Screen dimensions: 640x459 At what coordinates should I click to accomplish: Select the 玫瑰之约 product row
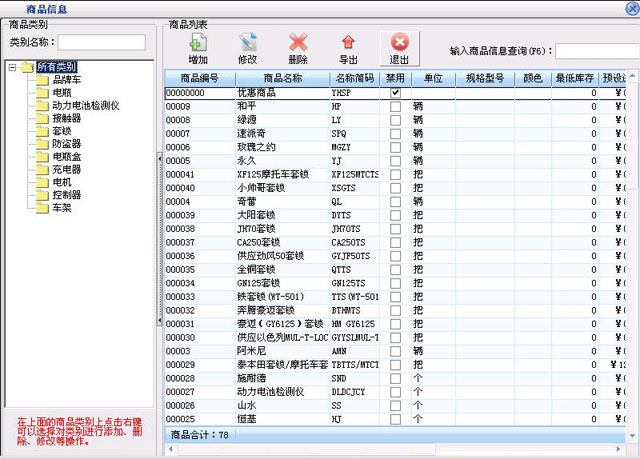click(x=245, y=146)
